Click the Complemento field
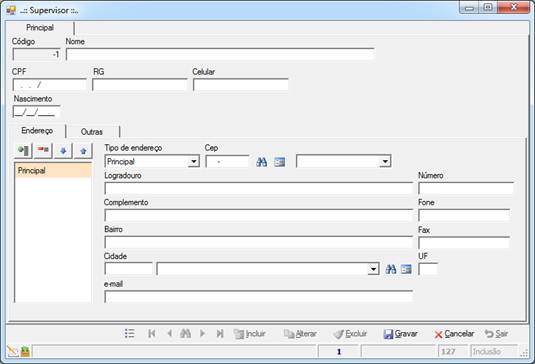 click(x=259, y=215)
